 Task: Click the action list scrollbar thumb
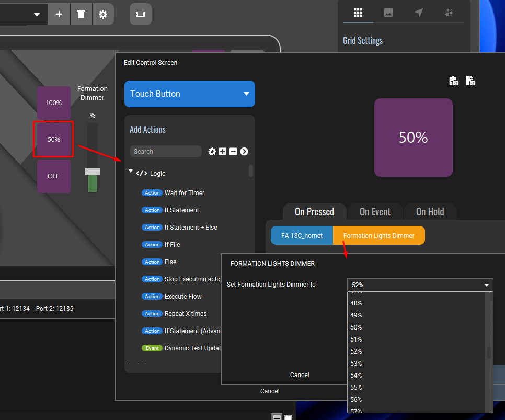pyautogui.click(x=251, y=171)
